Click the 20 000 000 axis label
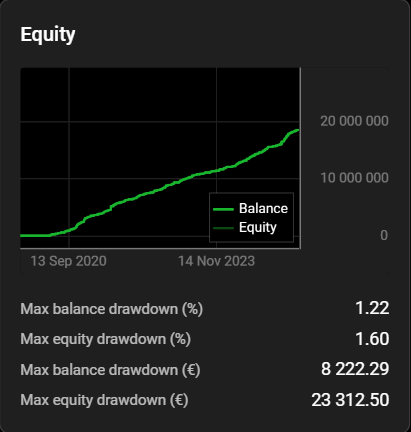The image size is (411, 432). 354,121
